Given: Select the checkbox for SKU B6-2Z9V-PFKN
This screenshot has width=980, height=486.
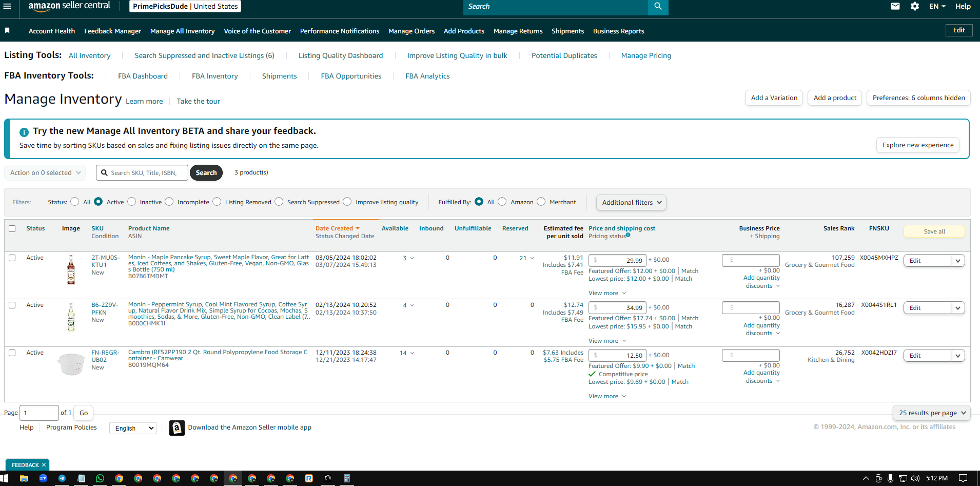Looking at the screenshot, I should coord(12,305).
